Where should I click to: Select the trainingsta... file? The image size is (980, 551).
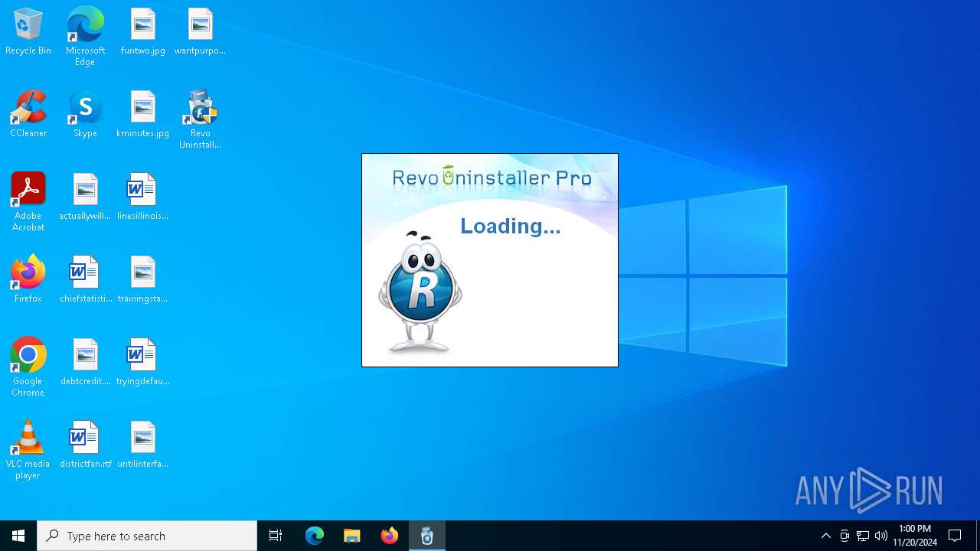[x=142, y=280]
